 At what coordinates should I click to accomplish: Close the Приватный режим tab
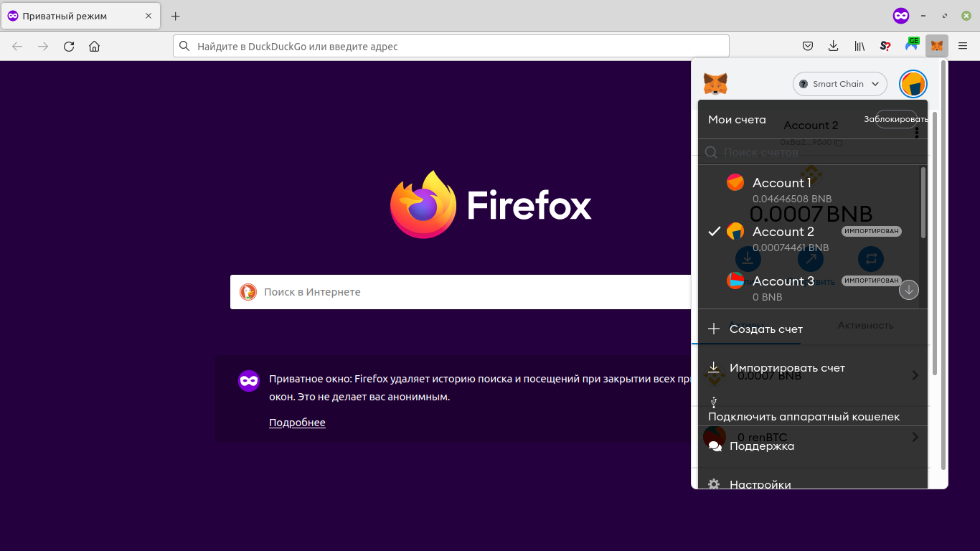tap(149, 16)
